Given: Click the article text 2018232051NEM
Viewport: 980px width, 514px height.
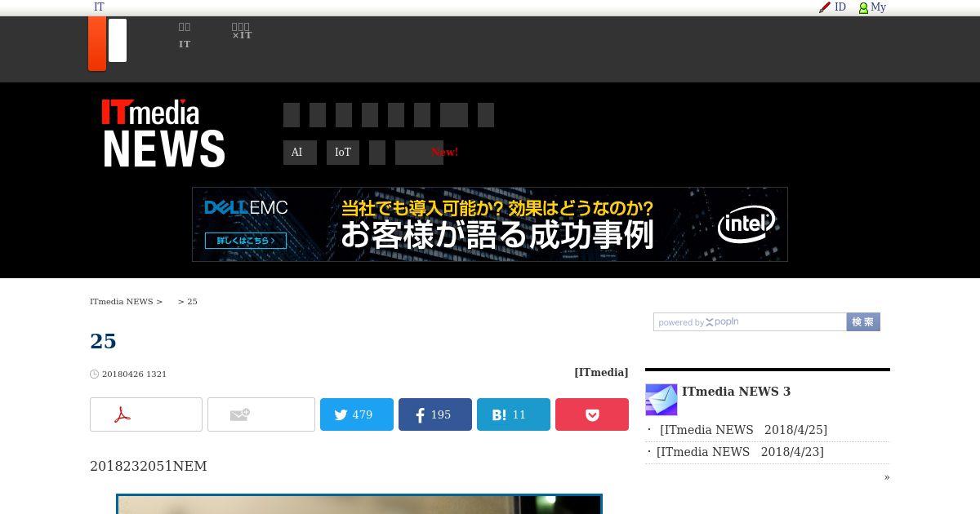Looking at the screenshot, I should (149, 466).
